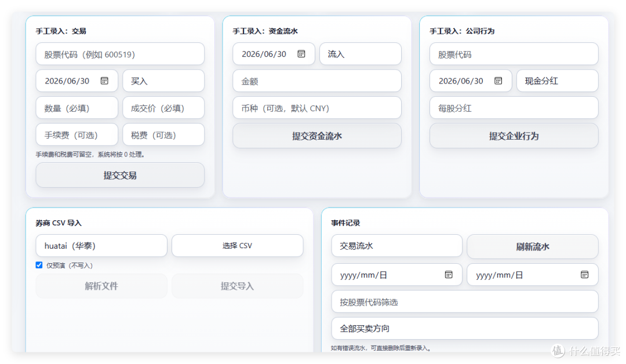The height and width of the screenshot is (364, 626).
Task: Click the trade entry date text 2026/06/30
Action: (67, 81)
